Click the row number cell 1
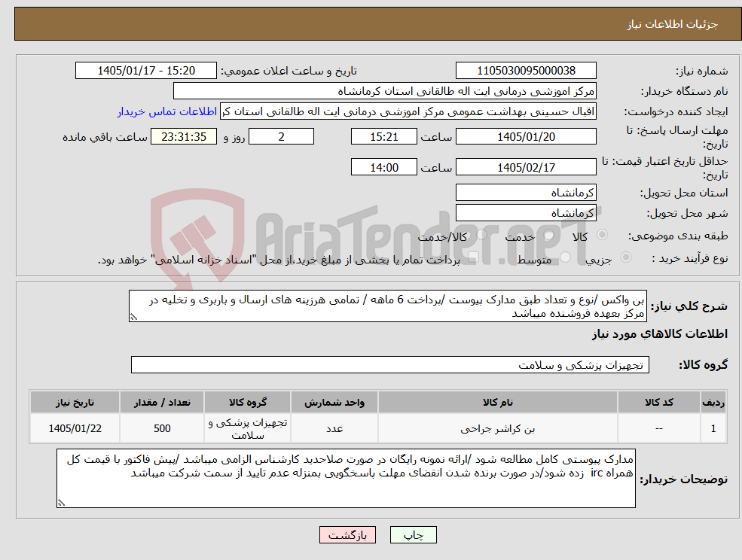The image size is (742, 560). [x=713, y=428]
